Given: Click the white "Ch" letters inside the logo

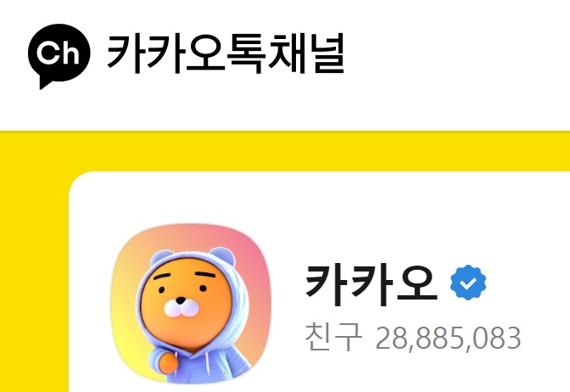Looking at the screenshot, I should click(x=59, y=53).
